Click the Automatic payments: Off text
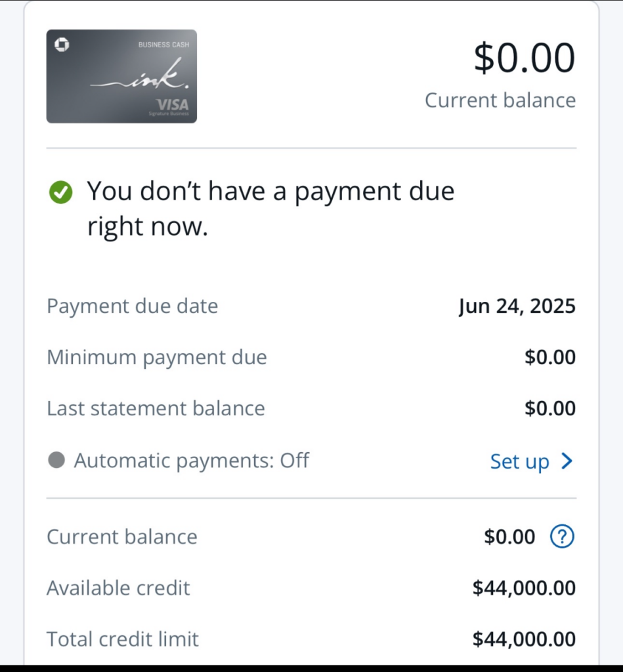The height and width of the screenshot is (672, 623). pos(191,461)
